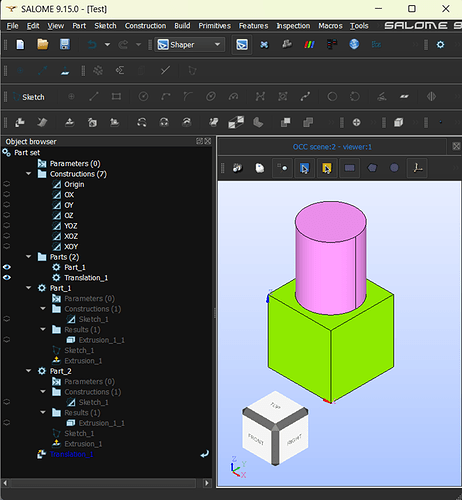Viewport: 462px width, 500px height.
Task: Hide Translation_1 result via eye icon
Action: (x=7, y=278)
